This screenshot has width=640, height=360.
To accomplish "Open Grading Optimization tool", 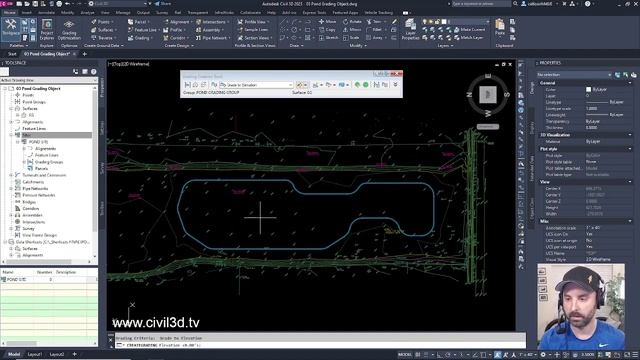I will (x=69, y=29).
